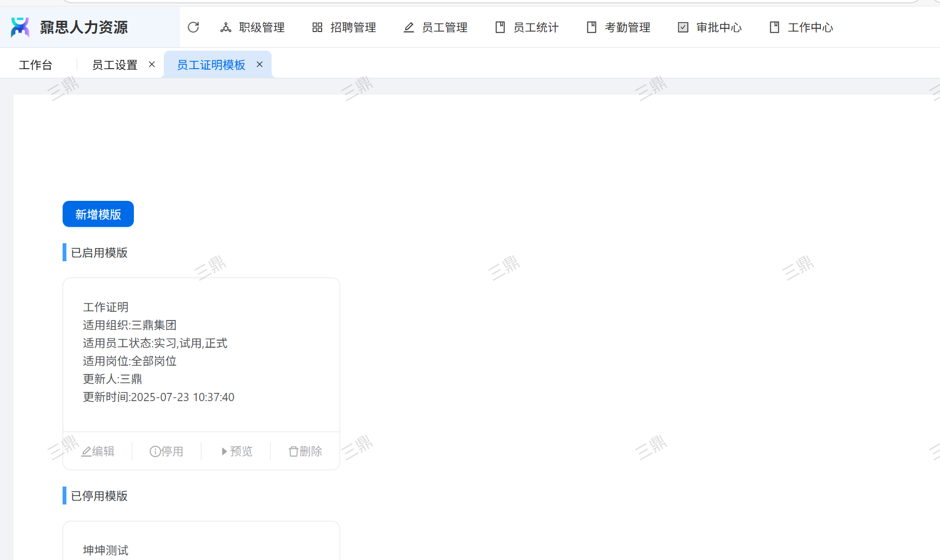Click the refresh icon in top bar
Image resolution: width=940 pixels, height=560 pixels.
tap(193, 27)
